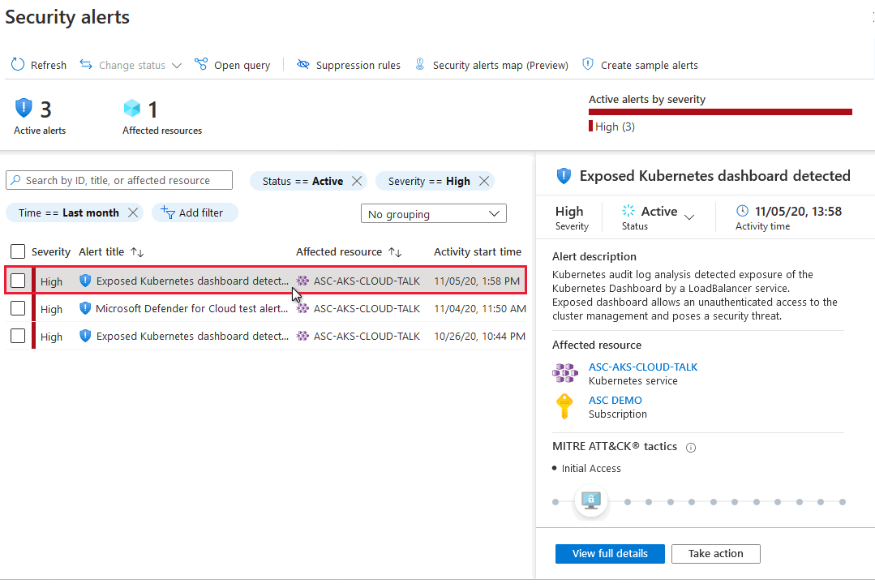Open the ASC-AKS-CLOUD-TALK resource link
Screen dimensions: 875x588
643,367
